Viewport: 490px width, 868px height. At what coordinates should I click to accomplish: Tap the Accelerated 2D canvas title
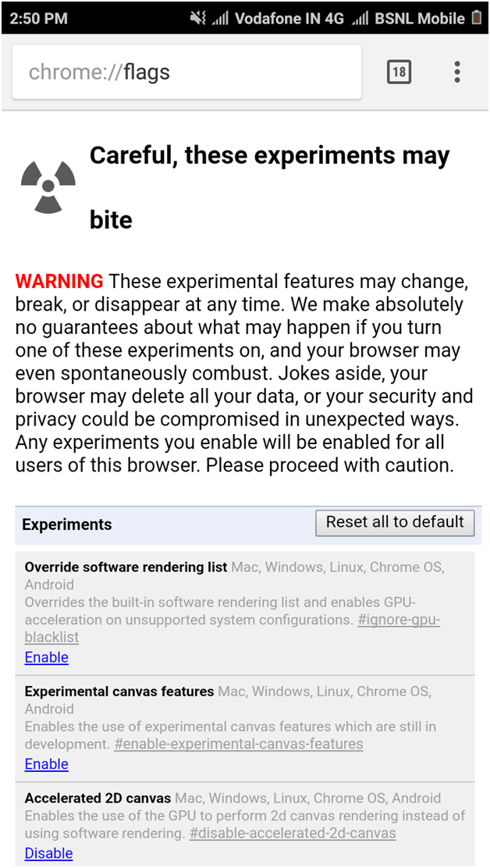(x=98, y=799)
